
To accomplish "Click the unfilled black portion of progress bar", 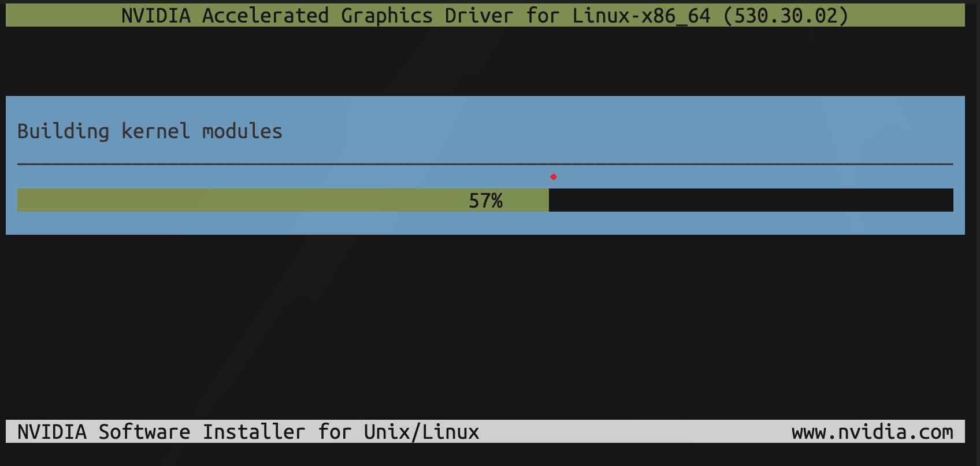I will pos(751,200).
